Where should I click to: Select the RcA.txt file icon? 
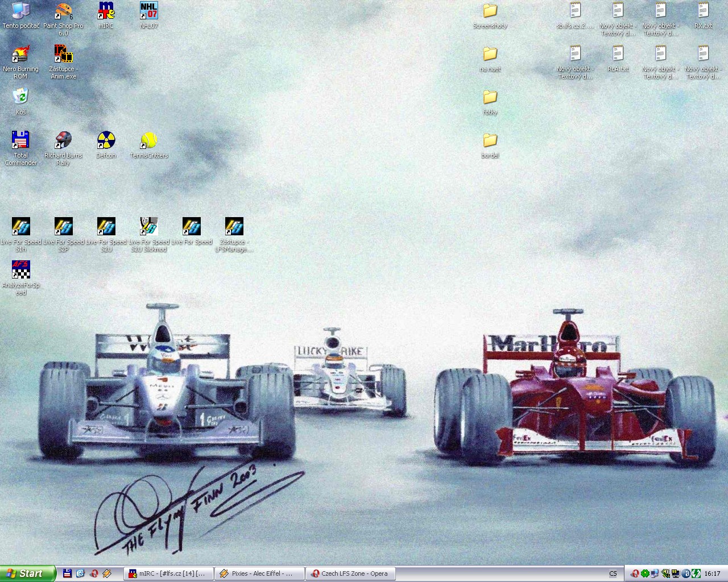pyautogui.click(x=618, y=59)
